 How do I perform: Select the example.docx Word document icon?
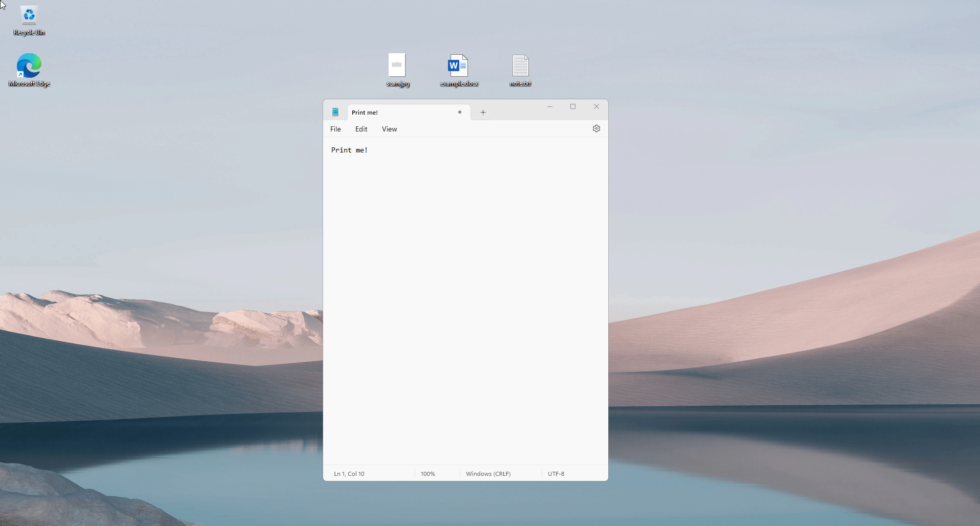(459, 70)
